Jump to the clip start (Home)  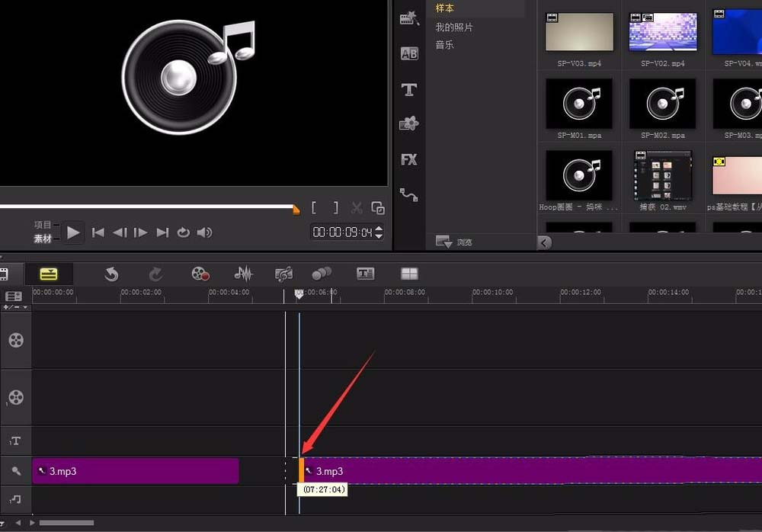pyautogui.click(x=98, y=233)
